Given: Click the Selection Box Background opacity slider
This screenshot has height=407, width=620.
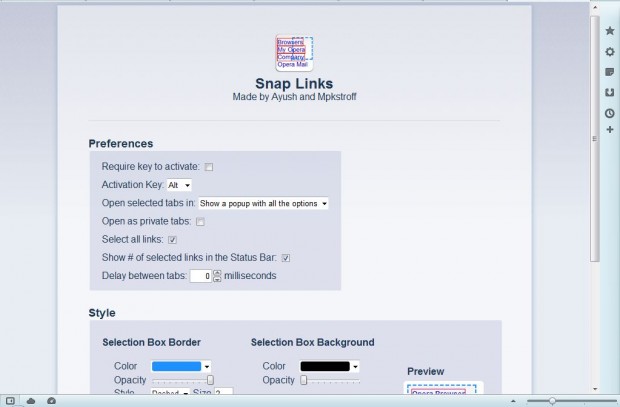Looking at the screenshot, I should click(x=331, y=380).
